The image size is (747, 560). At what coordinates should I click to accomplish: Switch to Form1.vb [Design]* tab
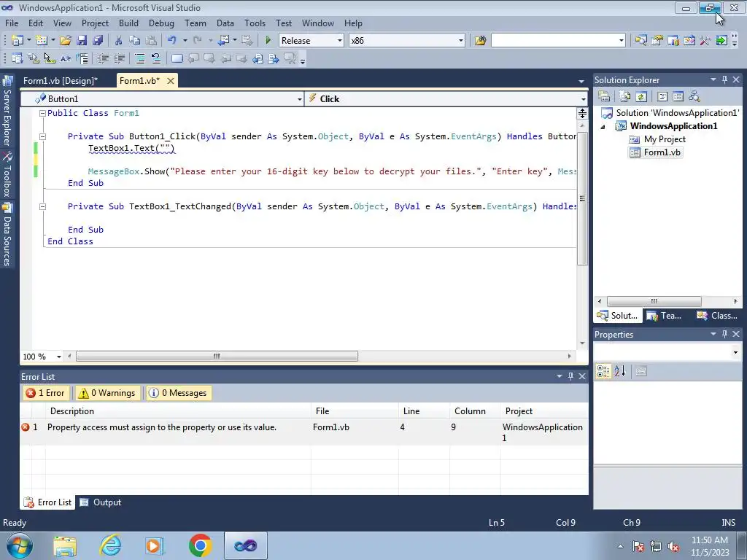(61, 80)
